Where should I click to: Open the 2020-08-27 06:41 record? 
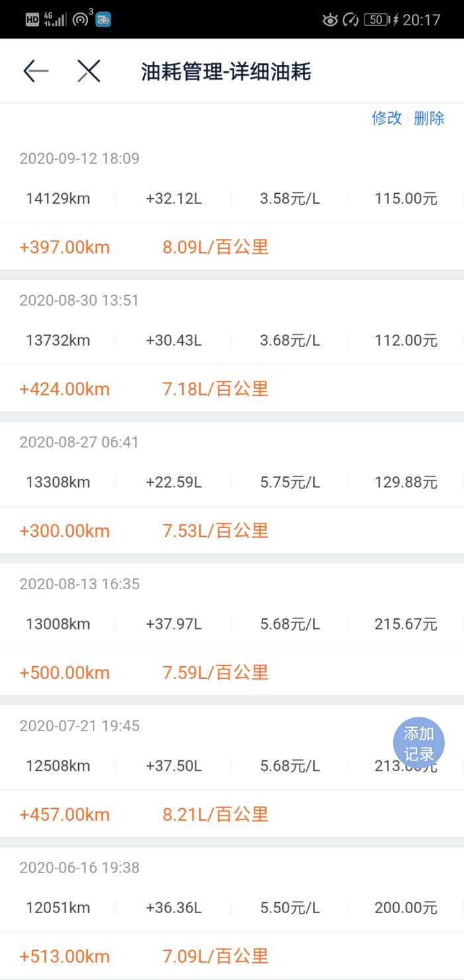pos(80,443)
